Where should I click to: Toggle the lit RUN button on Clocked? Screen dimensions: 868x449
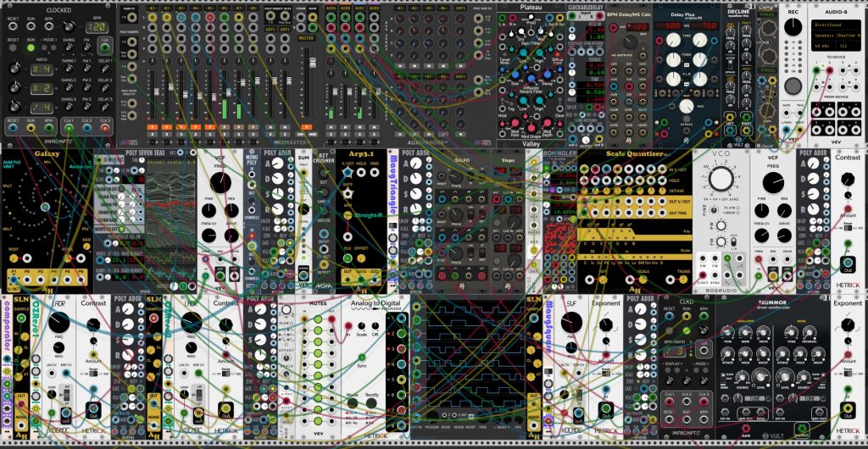pos(31,48)
